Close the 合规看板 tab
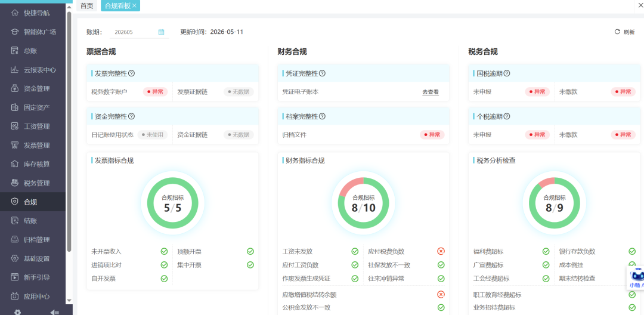Viewport: 644px width, 315px height. click(x=134, y=6)
